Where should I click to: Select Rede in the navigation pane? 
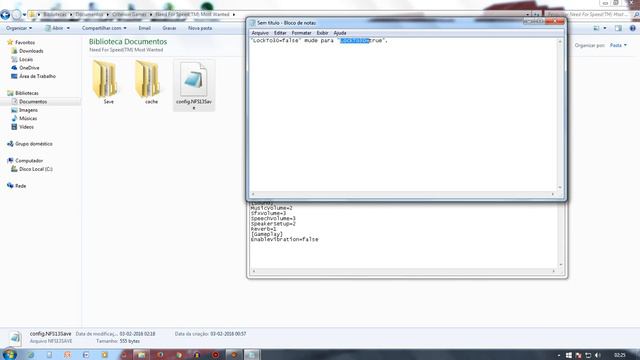[20, 186]
